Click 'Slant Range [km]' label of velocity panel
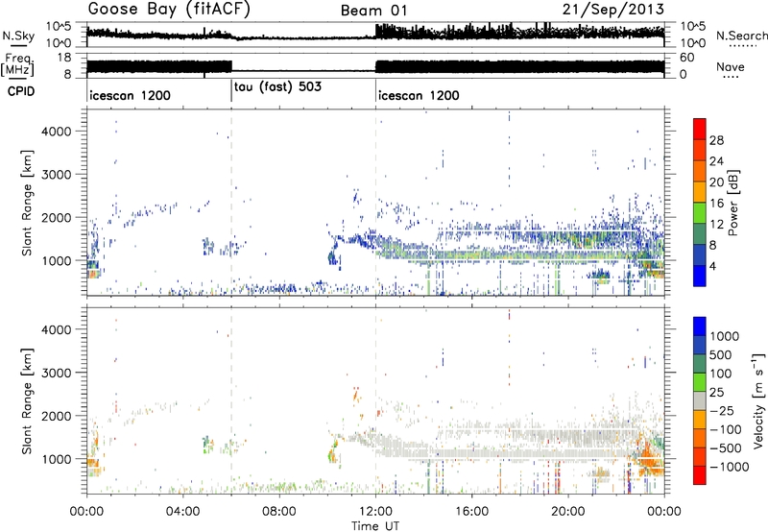This screenshot has width=768, height=532. pyautogui.click(x=27, y=400)
